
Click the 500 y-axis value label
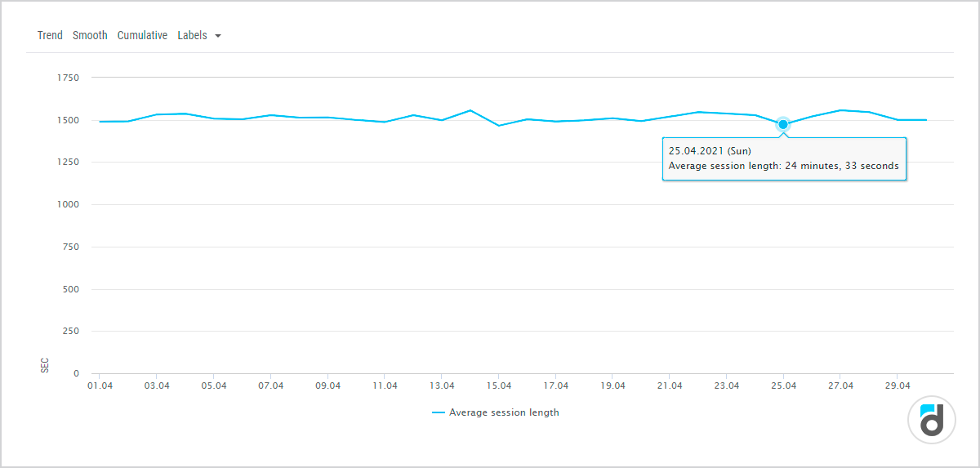point(70,289)
